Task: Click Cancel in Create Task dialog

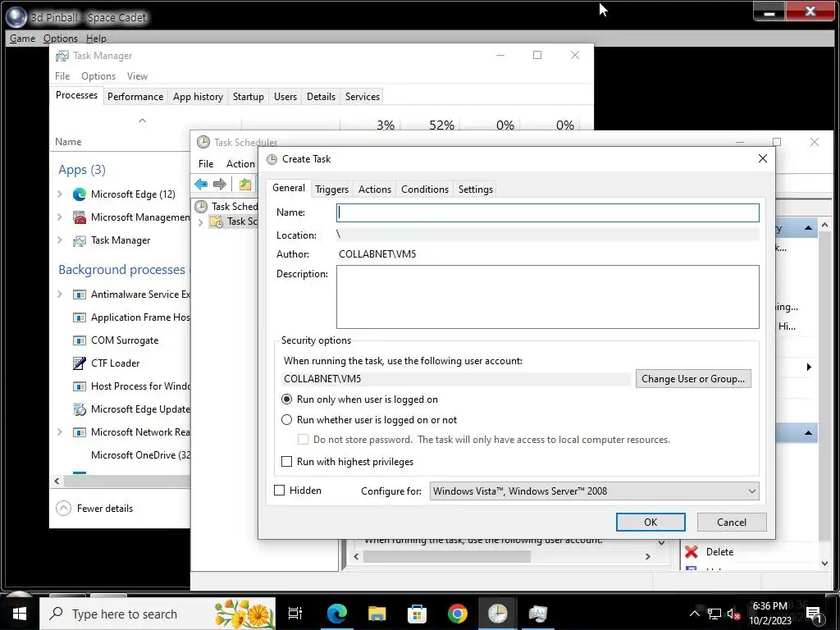Action: click(731, 523)
